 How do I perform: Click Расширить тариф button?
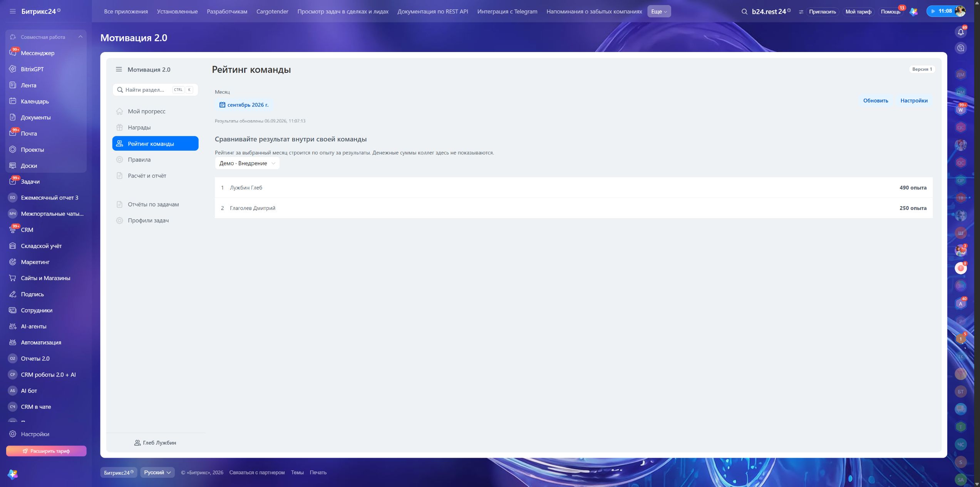click(x=46, y=451)
